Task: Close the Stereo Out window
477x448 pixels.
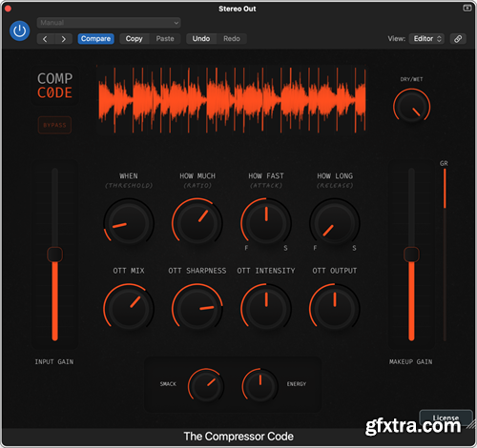Action: (x=8, y=9)
